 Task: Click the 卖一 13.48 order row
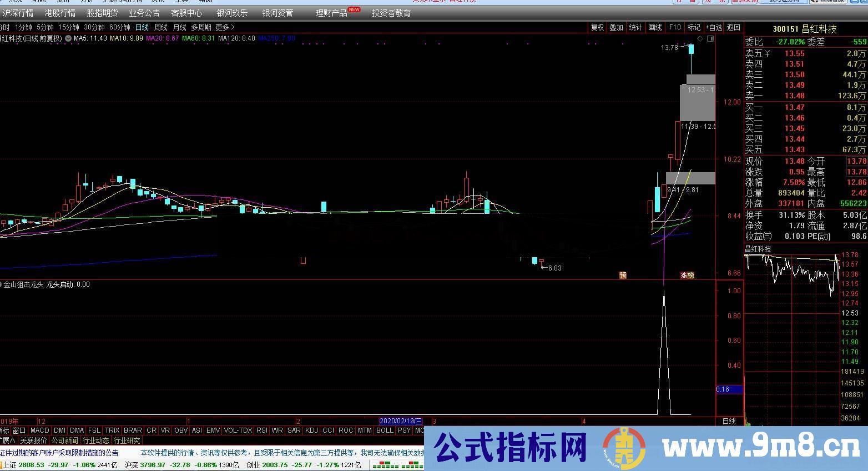805,96
